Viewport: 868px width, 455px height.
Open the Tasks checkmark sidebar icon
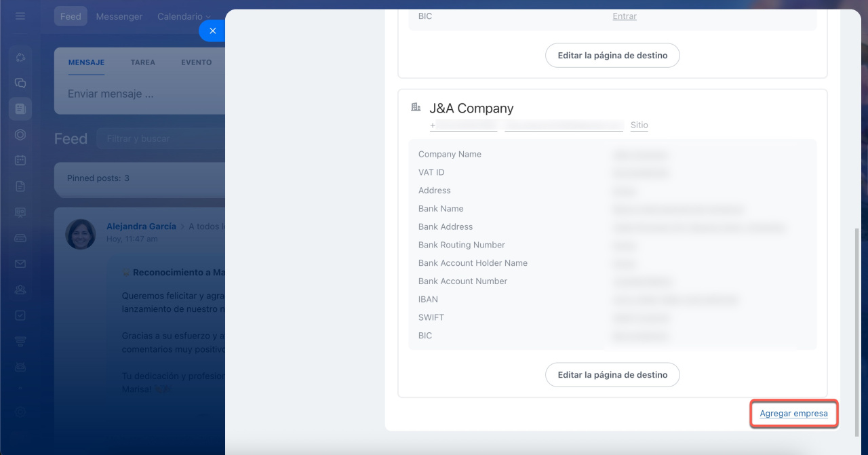(x=20, y=315)
